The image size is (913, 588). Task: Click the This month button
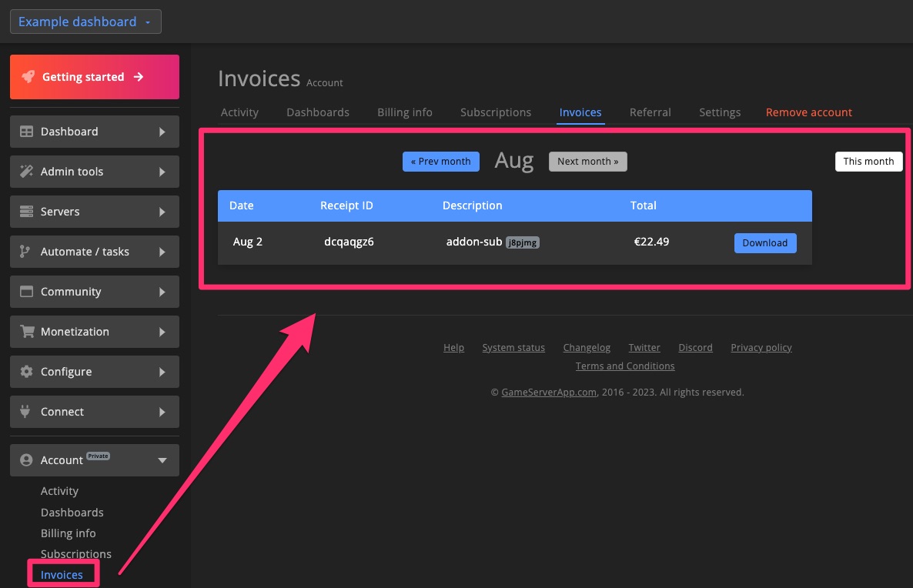point(868,162)
